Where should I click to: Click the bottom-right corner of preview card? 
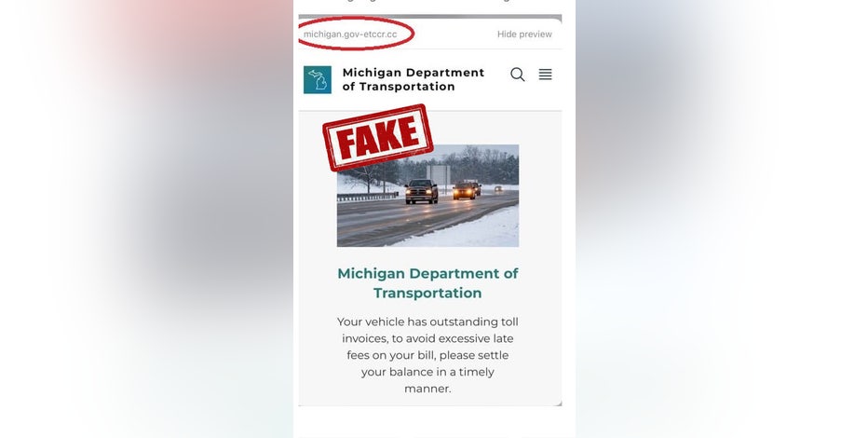point(559,404)
